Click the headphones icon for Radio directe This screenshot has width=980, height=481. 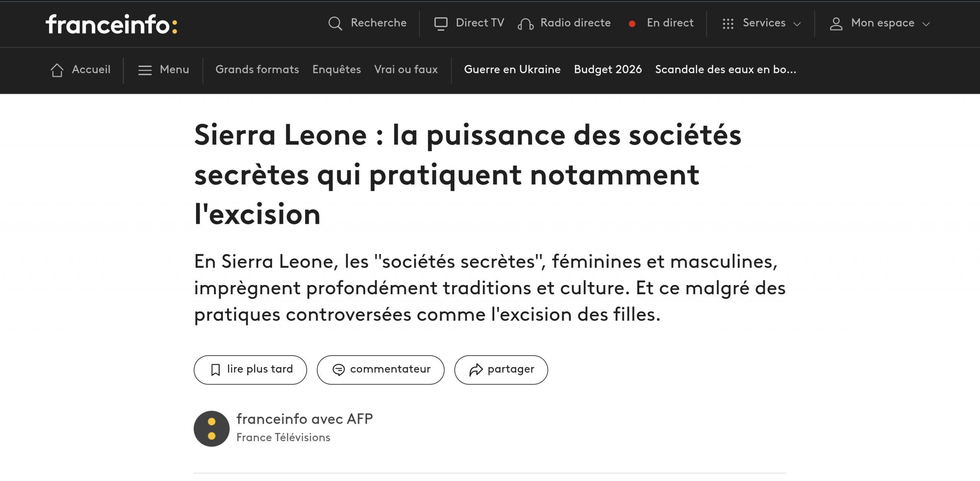click(526, 24)
